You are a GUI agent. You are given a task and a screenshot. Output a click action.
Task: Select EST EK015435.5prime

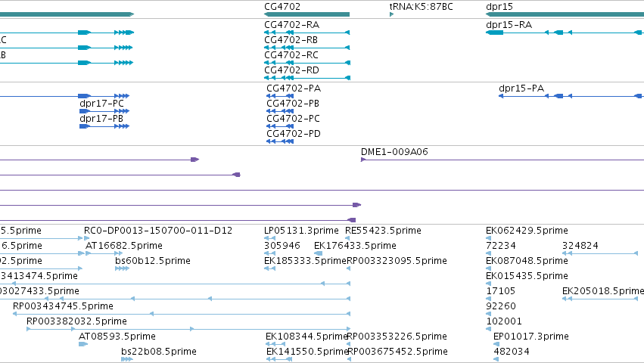(527, 276)
